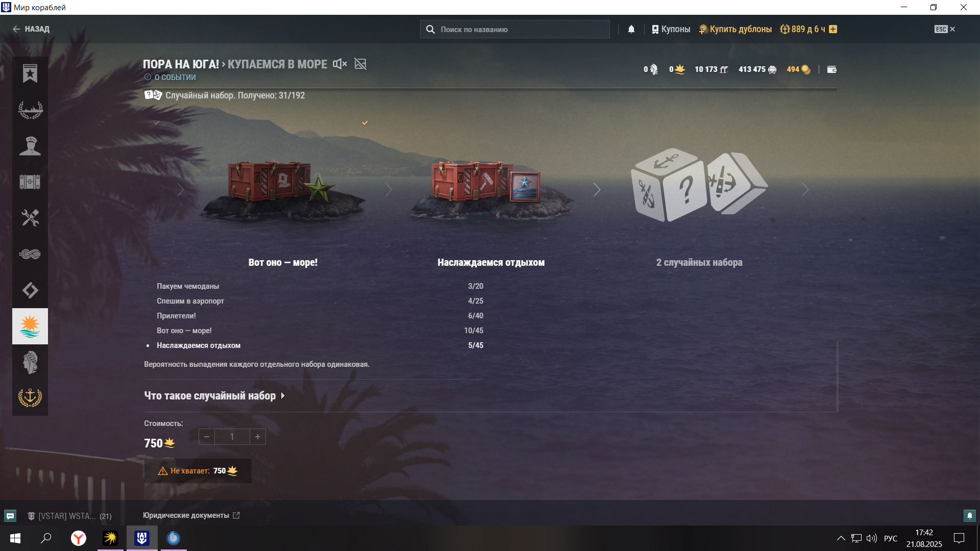980x551 pixels.
Task: Go to next bundle with right arrow
Action: tap(805, 190)
